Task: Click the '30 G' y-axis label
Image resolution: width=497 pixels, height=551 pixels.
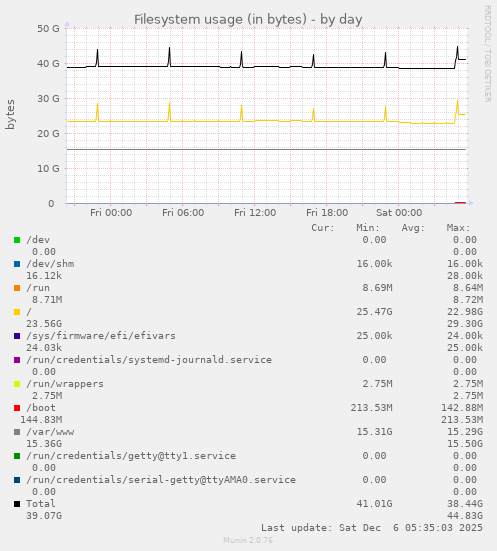Action: [49, 98]
